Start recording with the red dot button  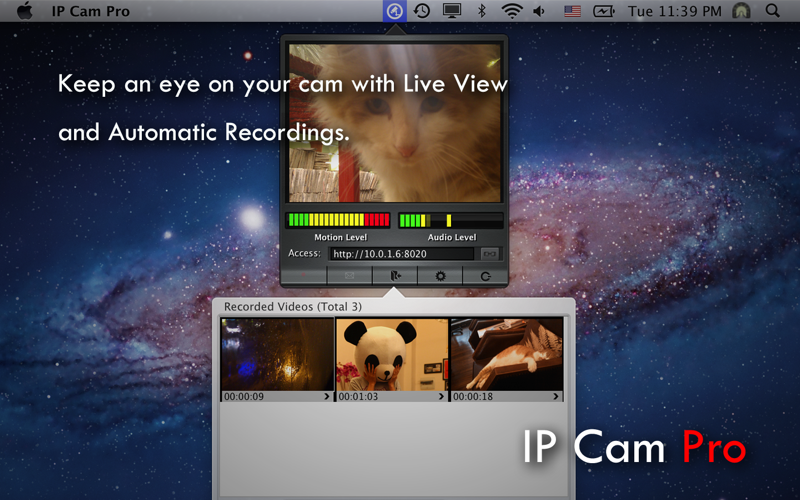[x=304, y=276]
